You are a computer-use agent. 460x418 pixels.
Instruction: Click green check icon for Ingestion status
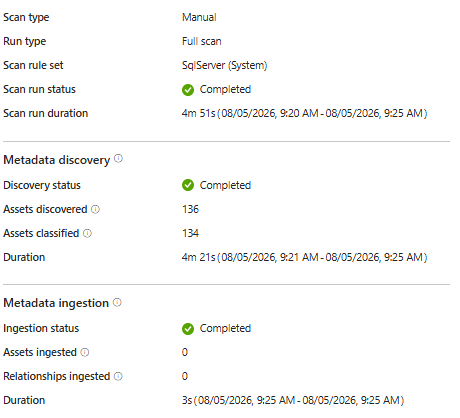click(x=188, y=329)
